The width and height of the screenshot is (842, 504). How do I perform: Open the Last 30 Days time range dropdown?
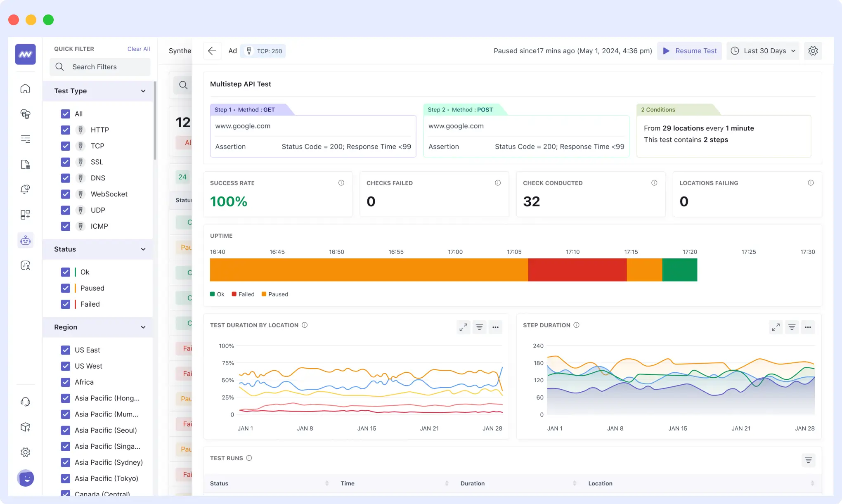pyautogui.click(x=763, y=51)
